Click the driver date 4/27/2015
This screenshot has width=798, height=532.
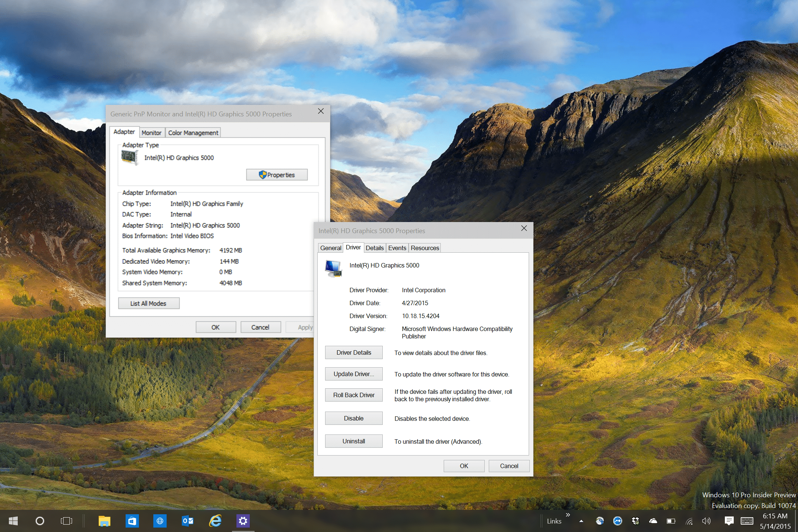415,303
